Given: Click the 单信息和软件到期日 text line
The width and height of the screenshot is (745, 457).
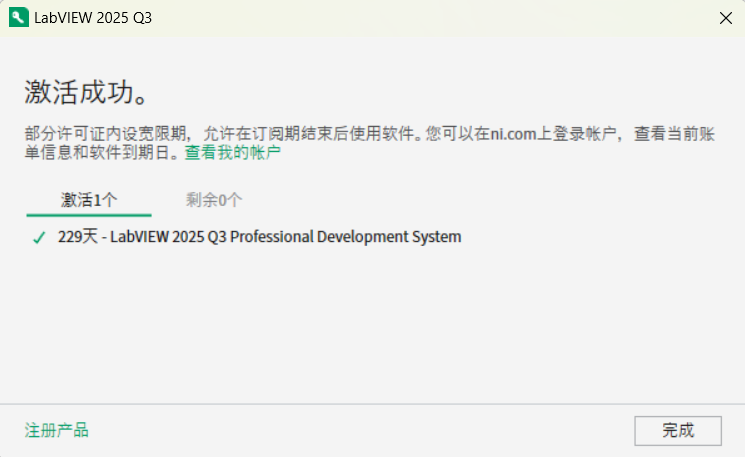Looking at the screenshot, I should 100,153.
